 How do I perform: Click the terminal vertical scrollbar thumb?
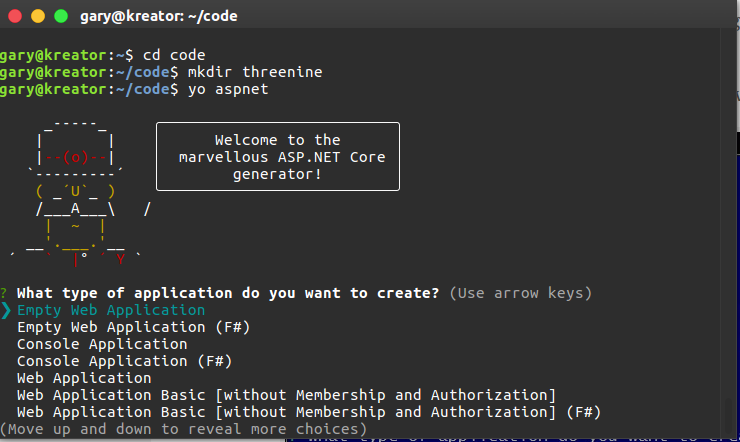(x=729, y=415)
